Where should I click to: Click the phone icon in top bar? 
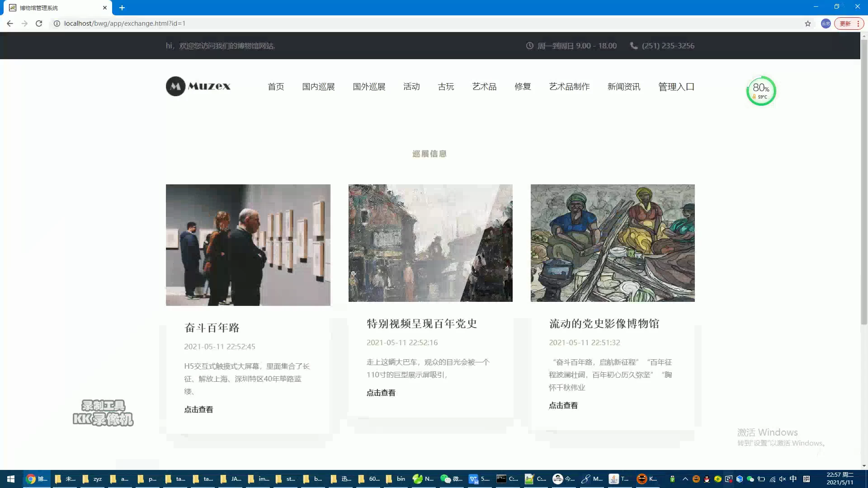(x=634, y=46)
